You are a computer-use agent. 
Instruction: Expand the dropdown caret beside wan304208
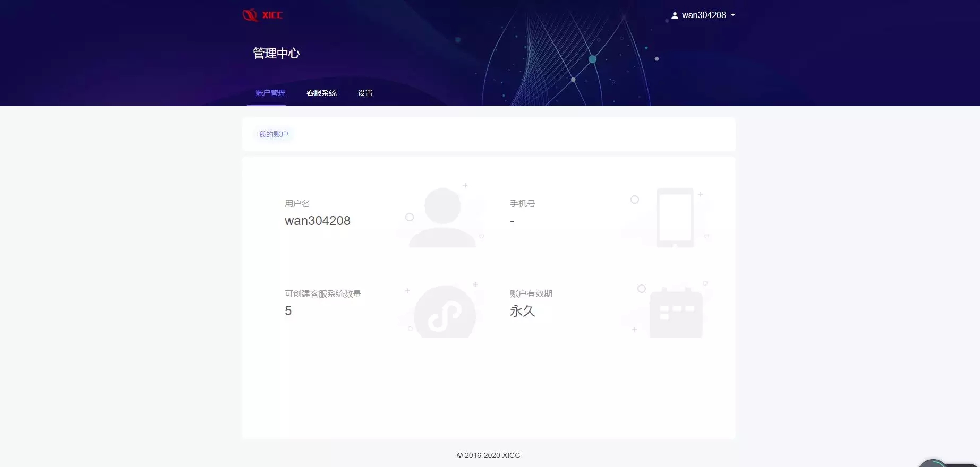click(733, 15)
